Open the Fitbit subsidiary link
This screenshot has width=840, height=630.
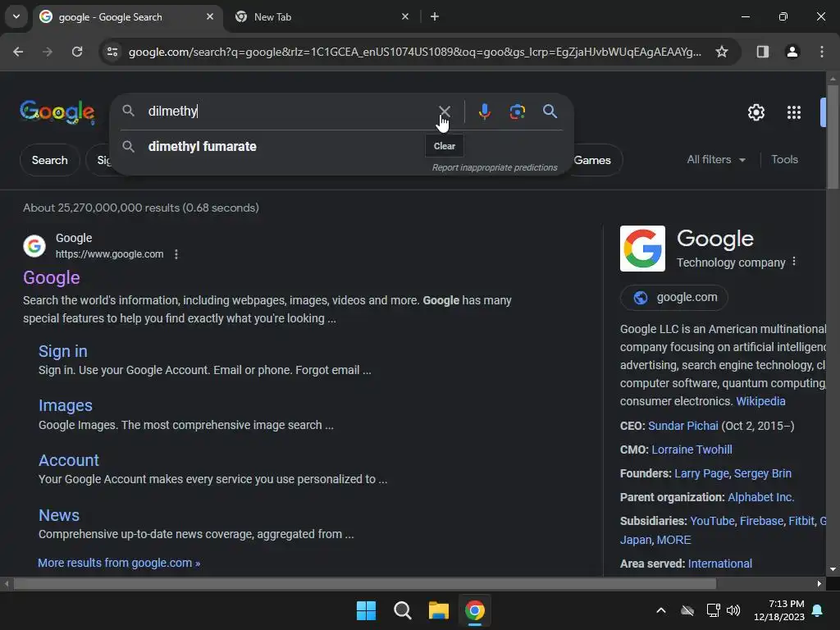[x=801, y=521]
